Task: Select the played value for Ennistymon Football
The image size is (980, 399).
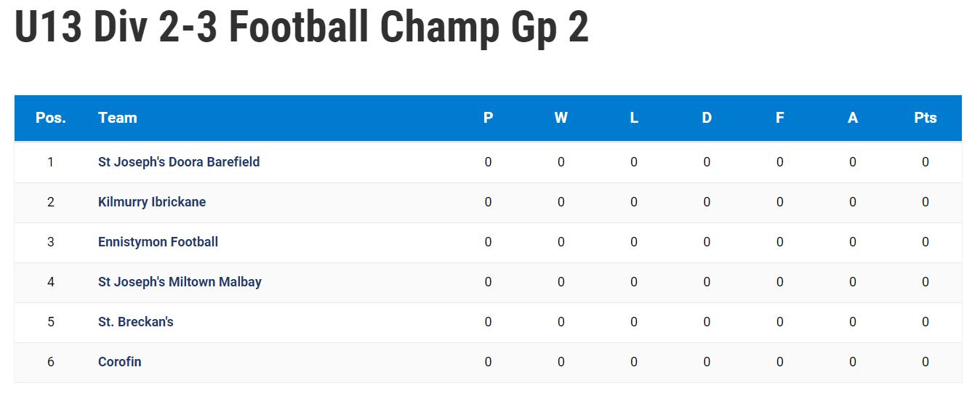Action: [x=488, y=242]
